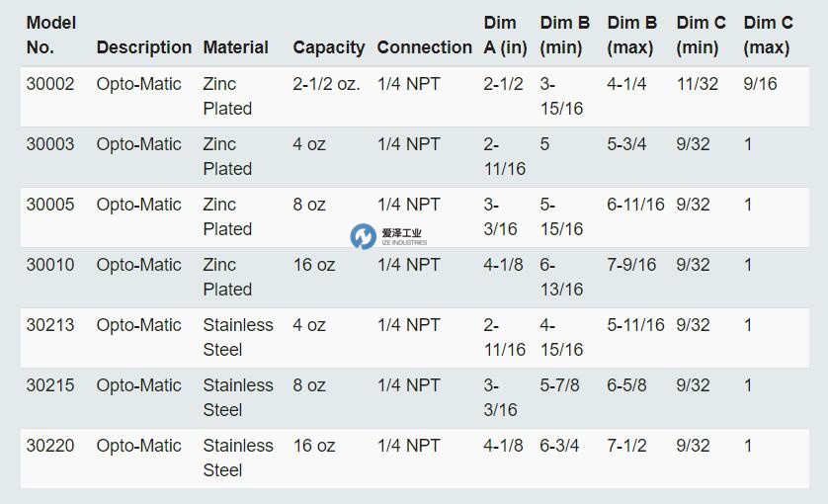This screenshot has width=828, height=504.
Task: Click the Dim B (min) column header
Action: [565, 35]
